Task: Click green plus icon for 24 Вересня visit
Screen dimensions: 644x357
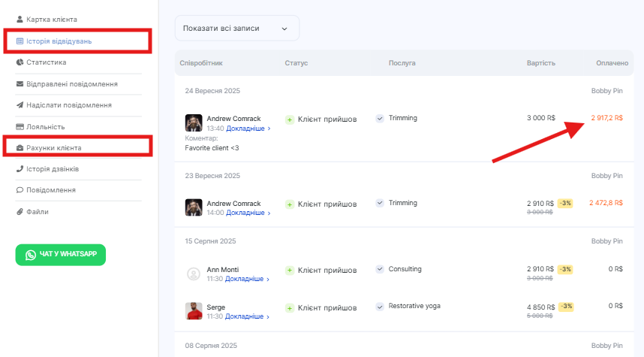Action: click(x=290, y=120)
